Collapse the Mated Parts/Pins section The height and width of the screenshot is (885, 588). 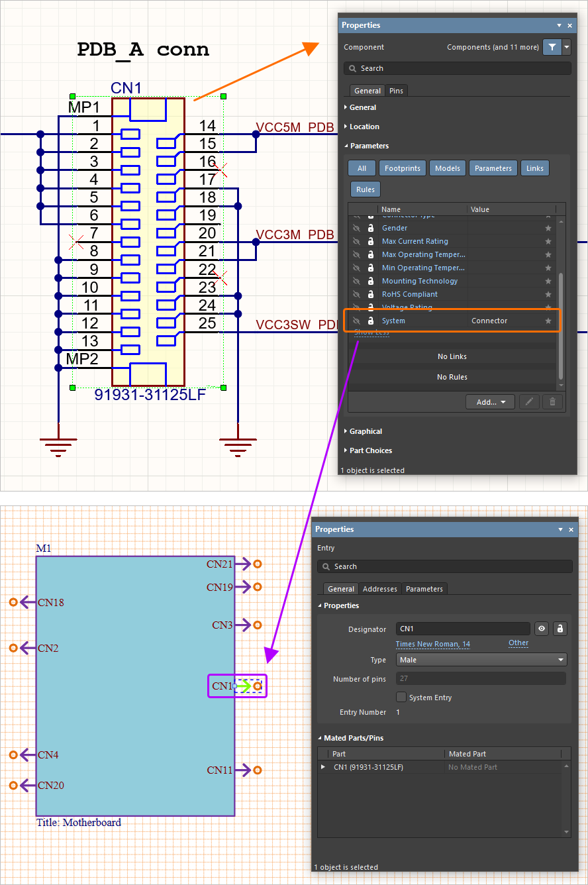(x=350, y=738)
